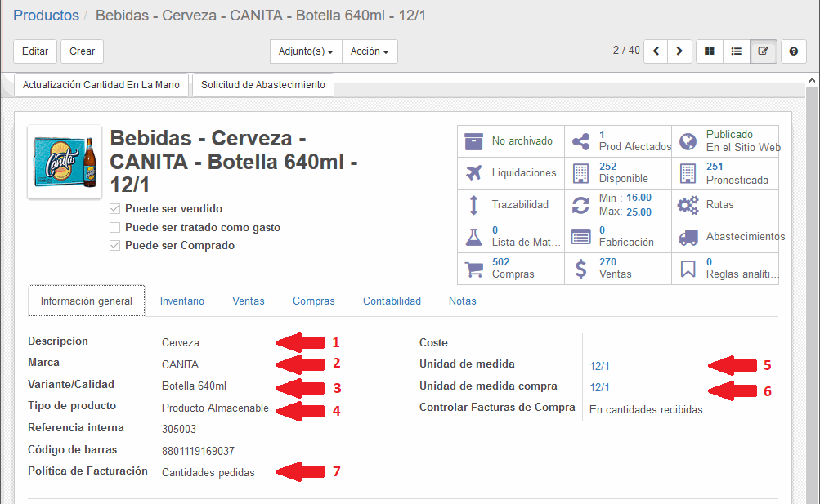Click the Descripcion value Cerveza
The height and width of the screenshot is (504, 820).
181,342
